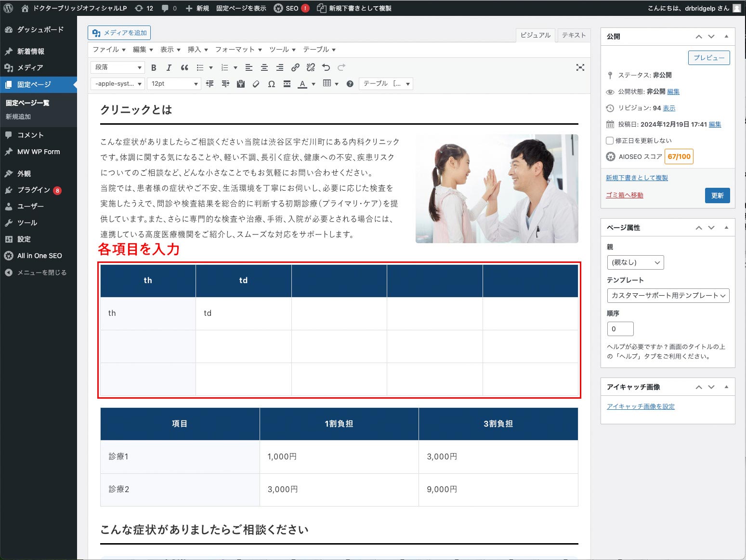Open text color dropdown arrow
The height and width of the screenshot is (560, 746).
pos(314,84)
